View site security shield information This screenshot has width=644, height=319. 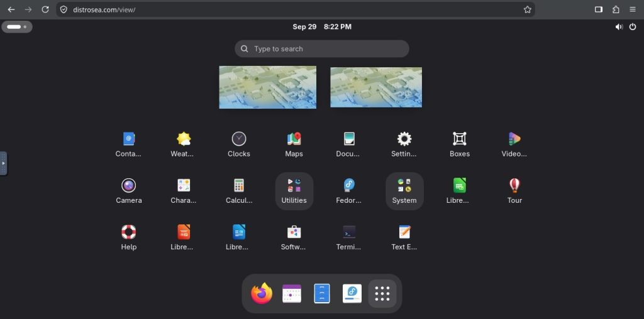[x=64, y=9]
